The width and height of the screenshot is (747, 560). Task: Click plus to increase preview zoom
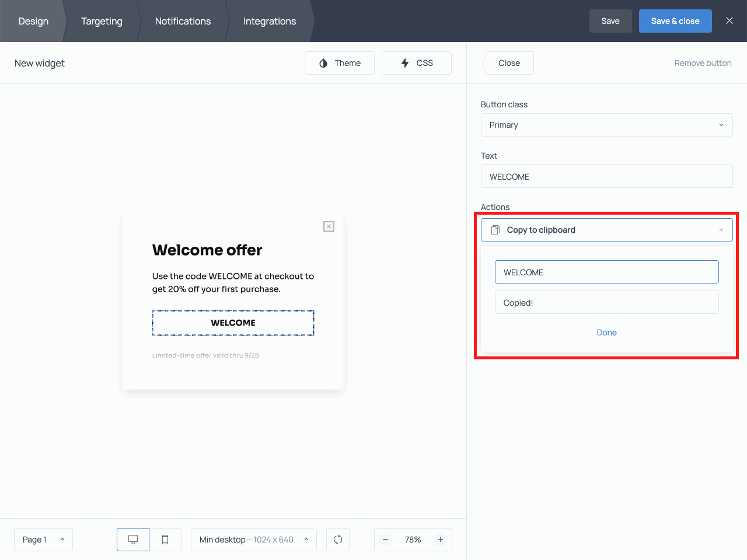[440, 540]
